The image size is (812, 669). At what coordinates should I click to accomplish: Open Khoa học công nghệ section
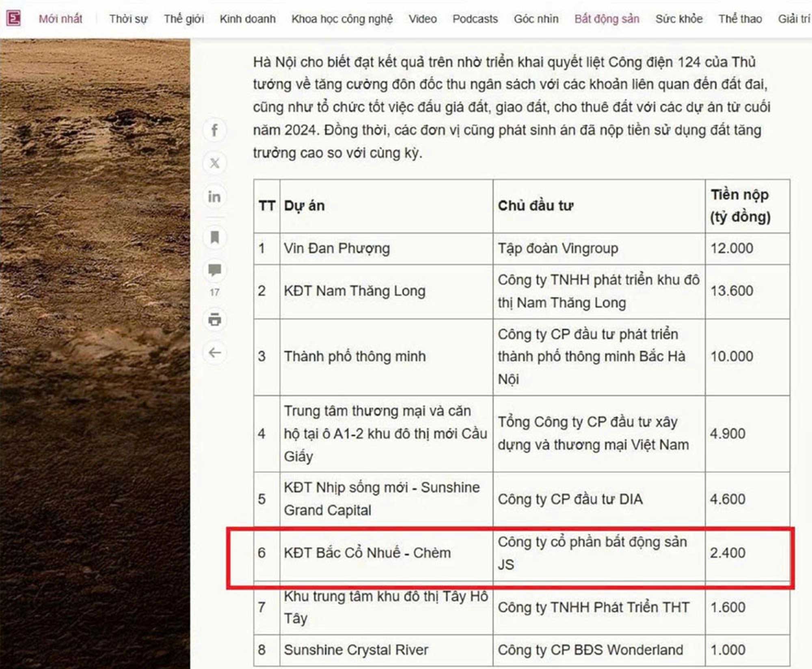click(342, 19)
